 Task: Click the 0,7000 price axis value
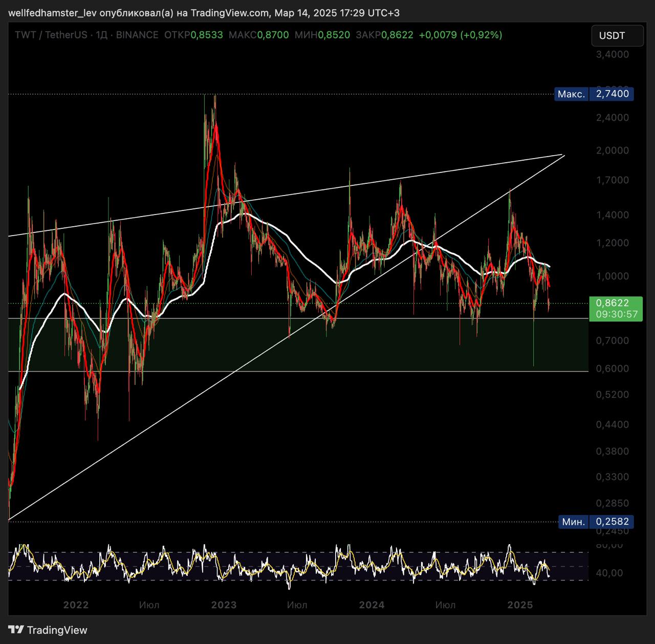[x=613, y=340]
